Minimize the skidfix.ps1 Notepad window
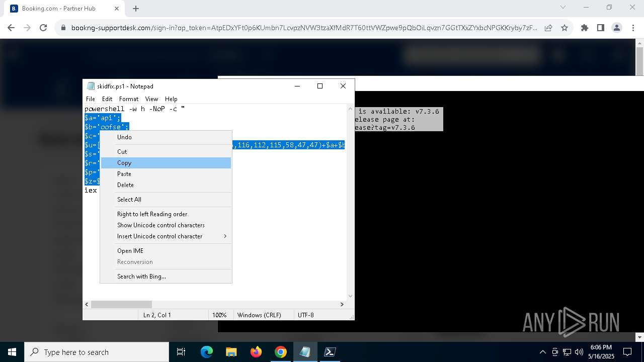The height and width of the screenshot is (362, 644). [x=296, y=86]
